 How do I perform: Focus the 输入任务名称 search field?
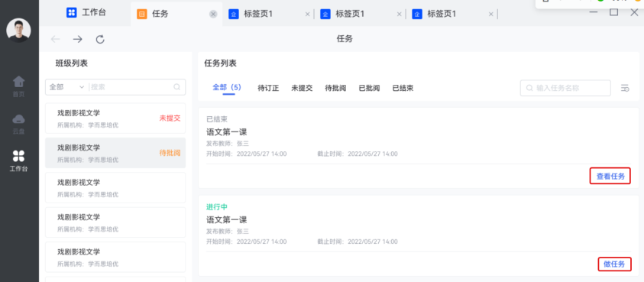565,88
